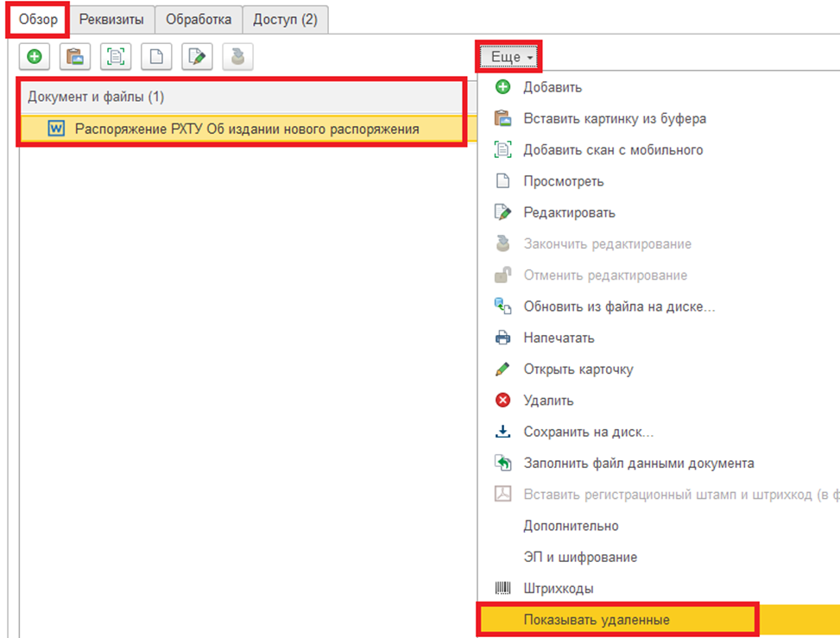
Task: Open the Еще dropdown menu
Action: pos(510,57)
